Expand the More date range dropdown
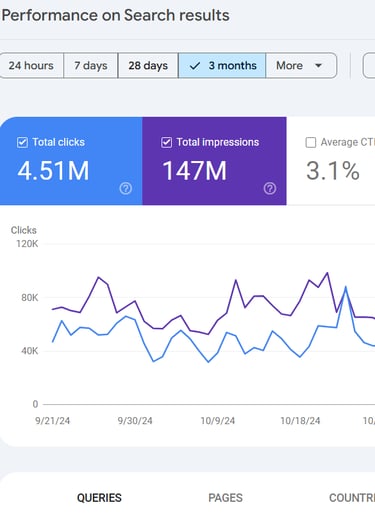The height and width of the screenshot is (514, 375). (301, 65)
